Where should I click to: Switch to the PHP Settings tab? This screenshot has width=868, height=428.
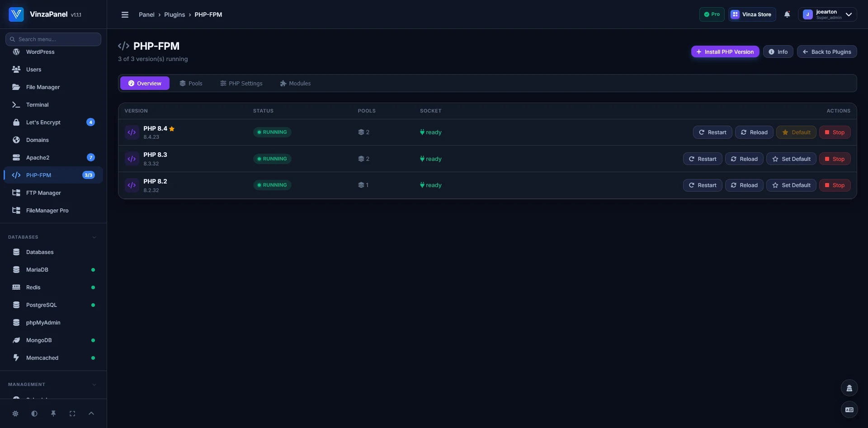[241, 83]
